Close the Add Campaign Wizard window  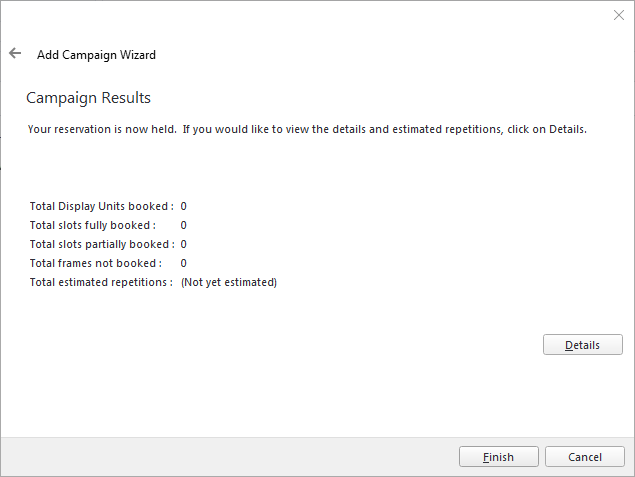(x=618, y=15)
